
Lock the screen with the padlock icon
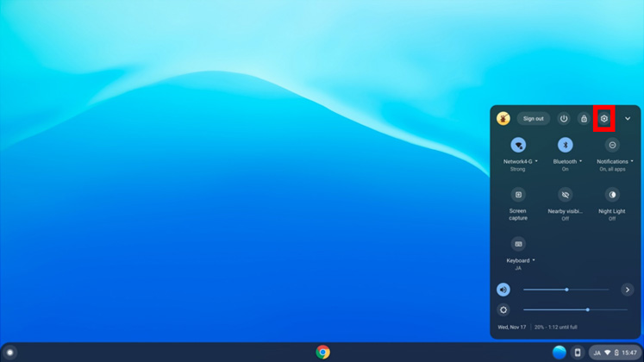[584, 119]
